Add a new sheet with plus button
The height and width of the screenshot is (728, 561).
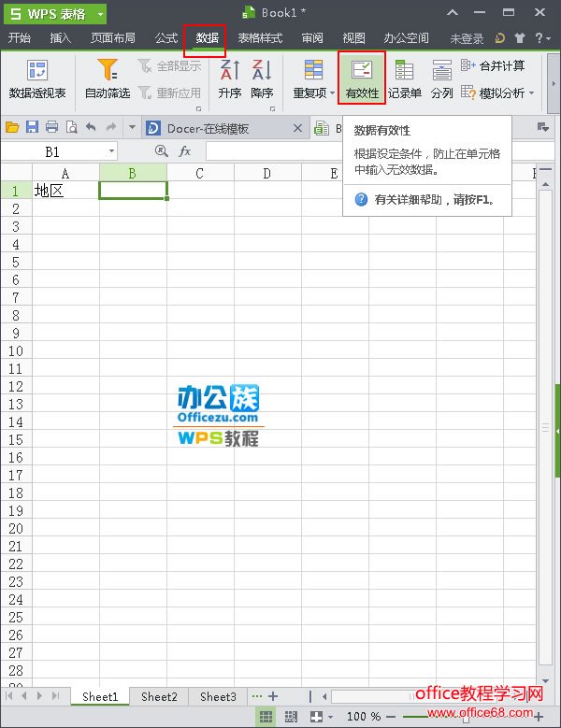(274, 696)
